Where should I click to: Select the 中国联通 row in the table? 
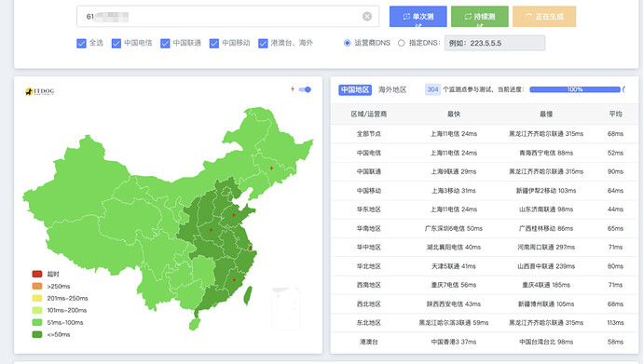(x=485, y=171)
